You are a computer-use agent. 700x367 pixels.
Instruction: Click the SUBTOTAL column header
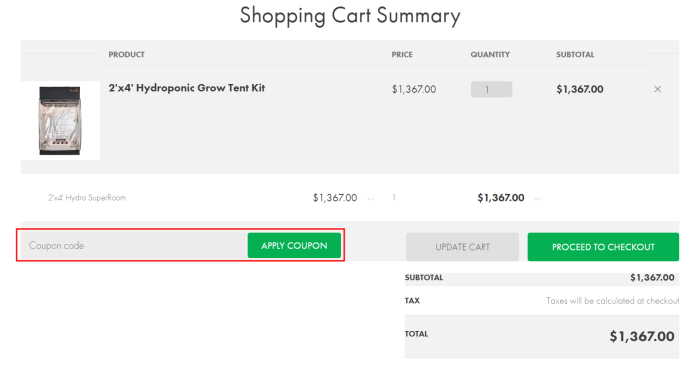(575, 54)
